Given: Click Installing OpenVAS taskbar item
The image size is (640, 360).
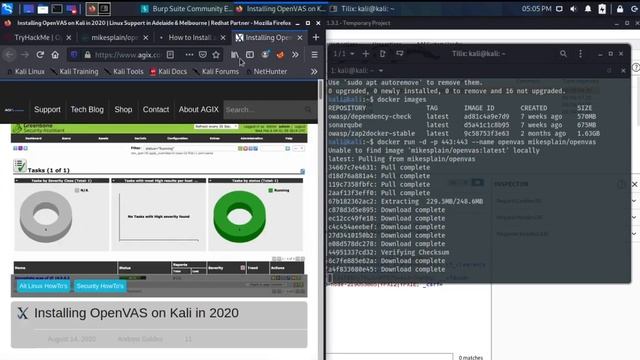Looking at the screenshot, I should point(281,9).
